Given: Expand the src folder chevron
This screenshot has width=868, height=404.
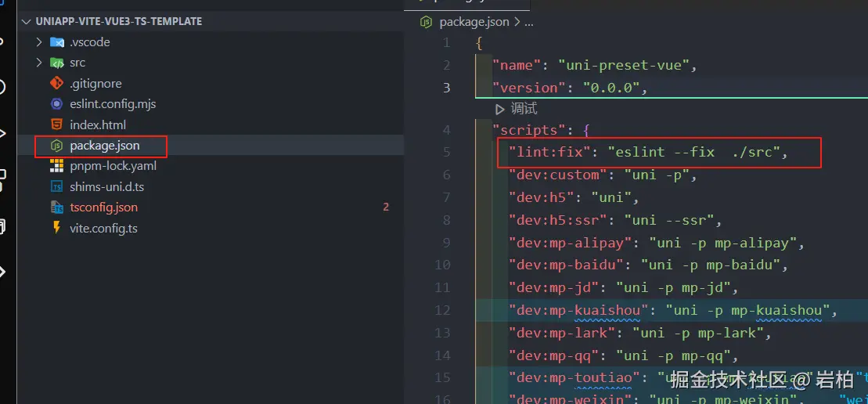Looking at the screenshot, I should click(x=39, y=63).
